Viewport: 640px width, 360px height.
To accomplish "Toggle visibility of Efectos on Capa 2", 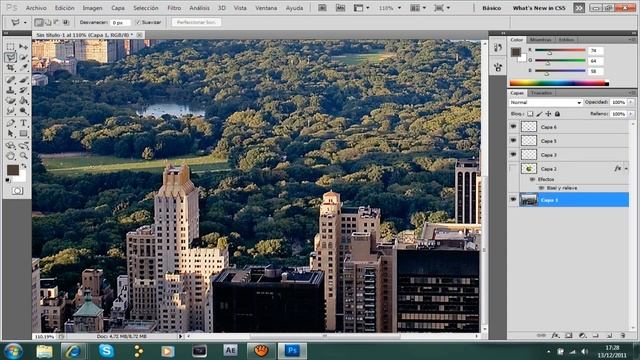I will [532, 179].
